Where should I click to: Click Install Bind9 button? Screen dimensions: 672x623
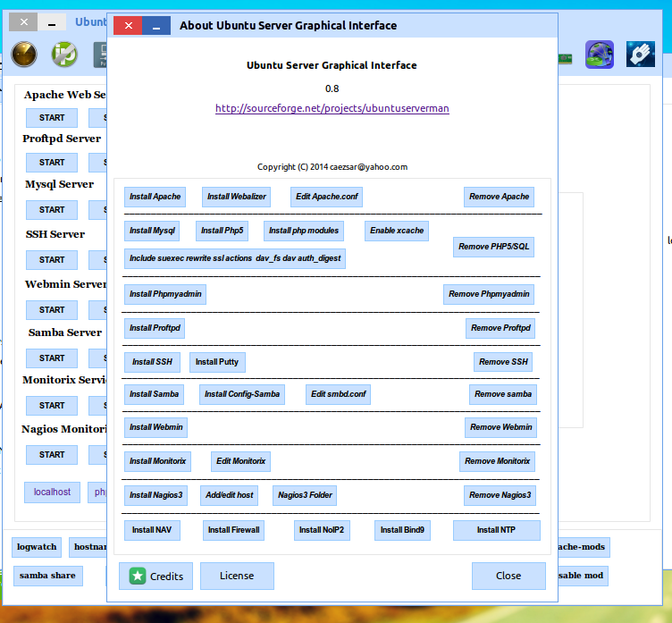[x=402, y=530]
